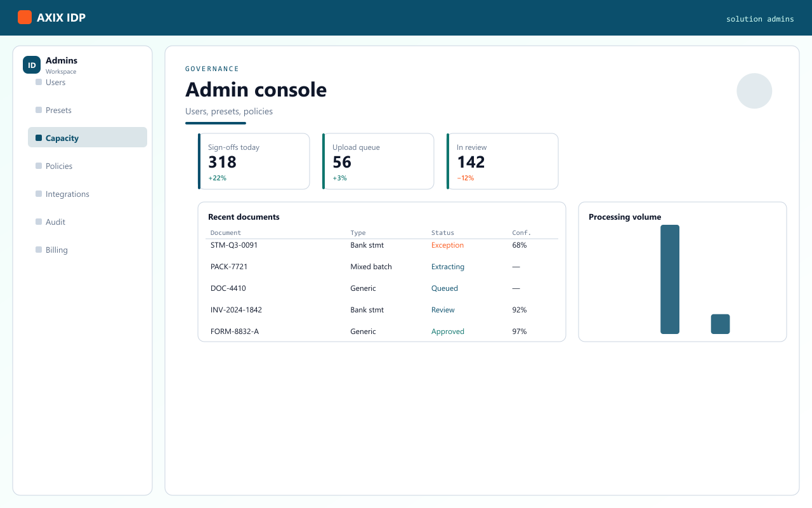Sort by the Status column header
Image resolution: width=812 pixels, height=508 pixels.
click(x=443, y=233)
